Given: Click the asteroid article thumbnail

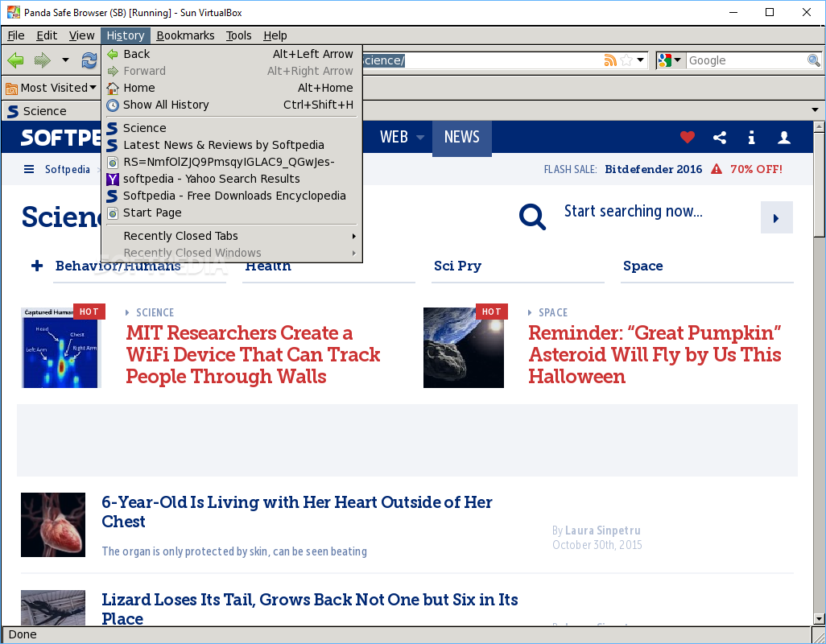Looking at the screenshot, I should click(464, 348).
